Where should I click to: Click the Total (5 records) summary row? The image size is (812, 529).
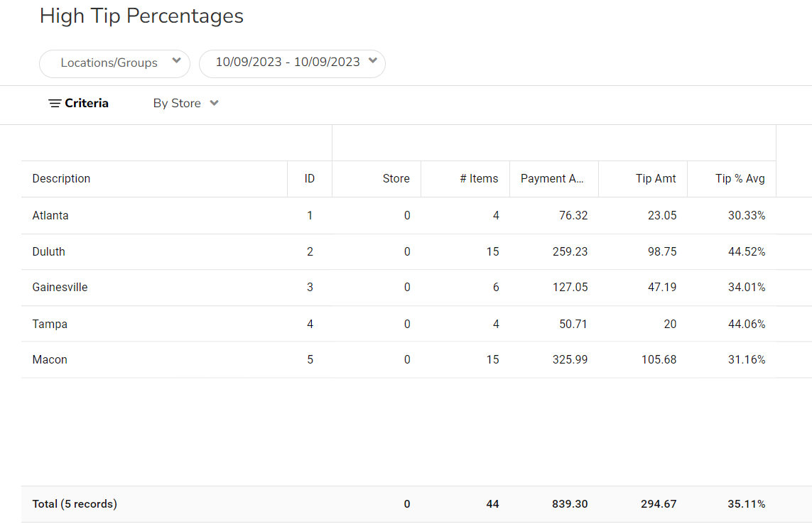click(x=75, y=504)
